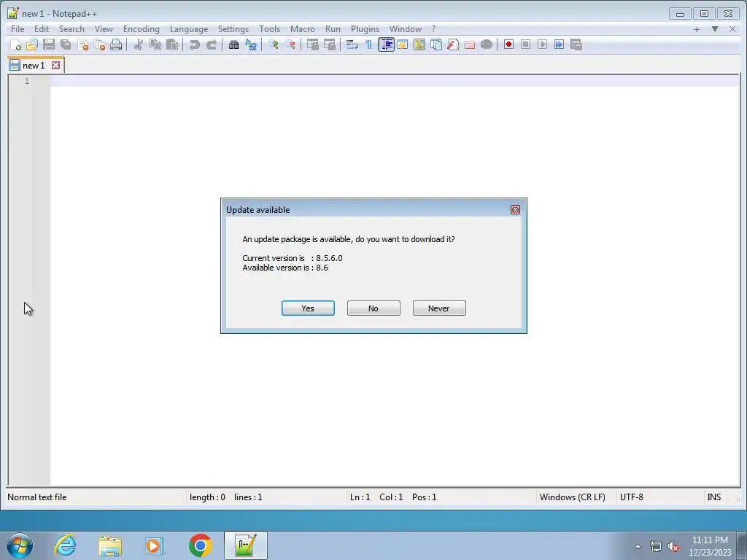Image resolution: width=747 pixels, height=560 pixels.
Task: Toggle Show all characters pilcrow icon
Action: (x=368, y=44)
